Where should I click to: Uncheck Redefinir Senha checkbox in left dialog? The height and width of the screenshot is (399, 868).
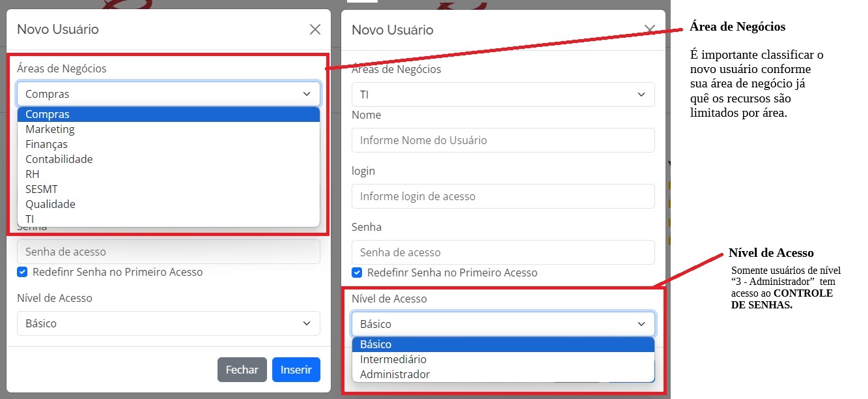pyautogui.click(x=23, y=272)
